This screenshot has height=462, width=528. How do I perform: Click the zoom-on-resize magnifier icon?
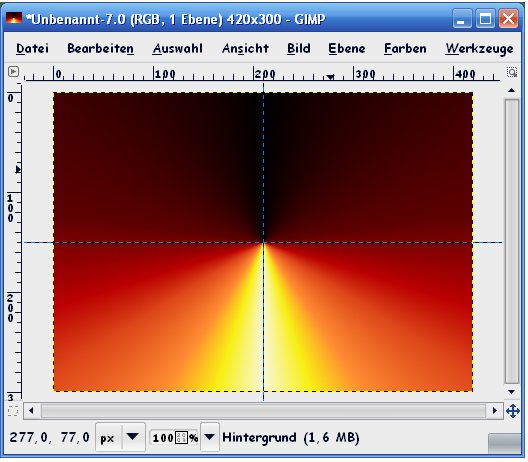[x=512, y=72]
